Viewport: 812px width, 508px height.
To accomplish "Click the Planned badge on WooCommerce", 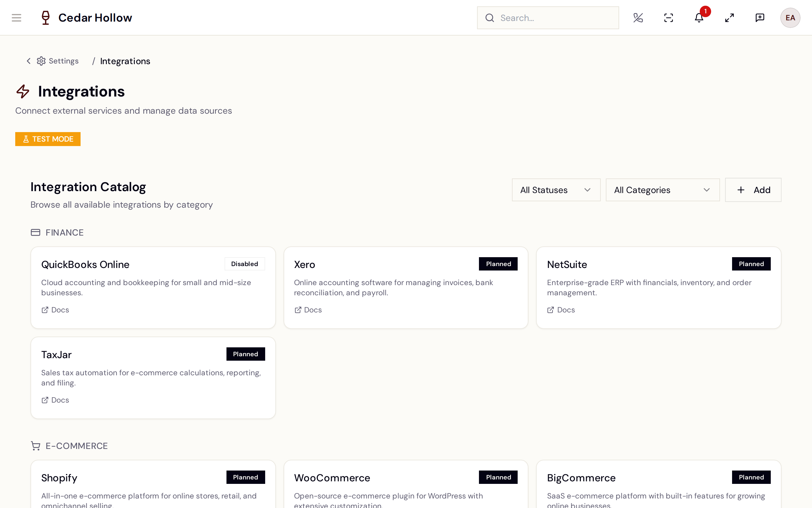I will (x=498, y=477).
